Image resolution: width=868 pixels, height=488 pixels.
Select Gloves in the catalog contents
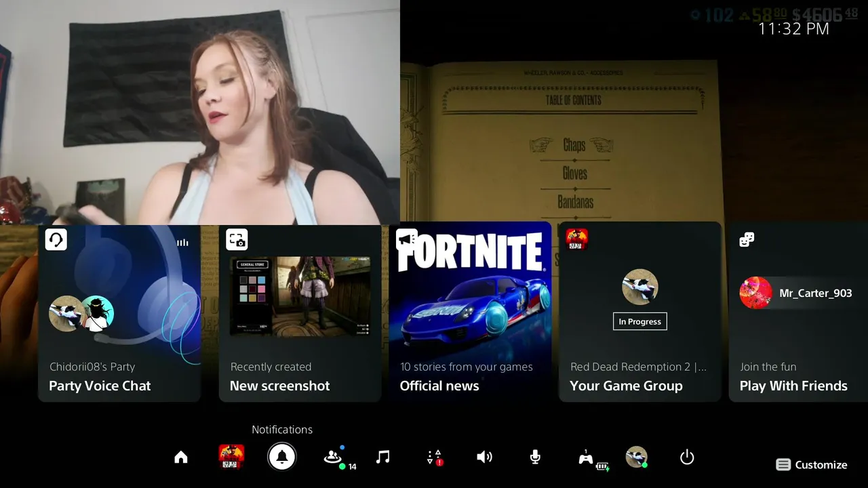coord(575,174)
